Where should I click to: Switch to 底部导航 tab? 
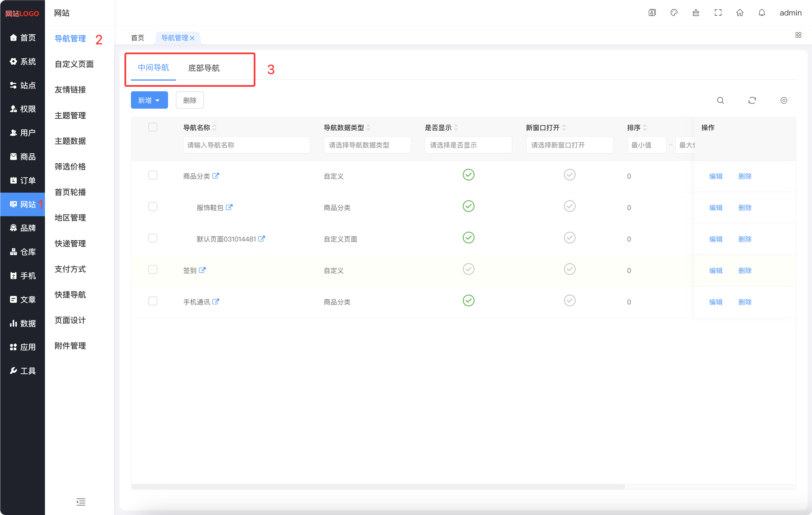[x=204, y=68]
